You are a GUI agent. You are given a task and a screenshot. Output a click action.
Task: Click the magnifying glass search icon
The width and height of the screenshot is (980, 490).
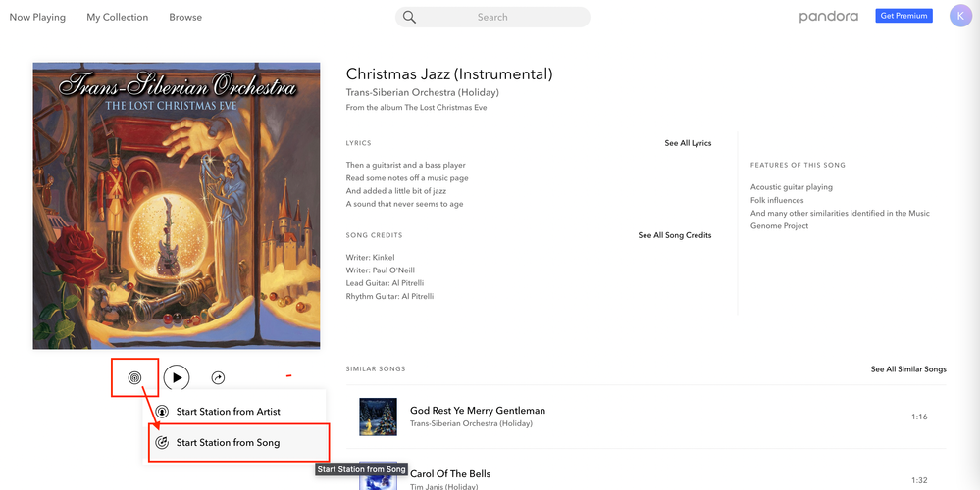point(409,17)
